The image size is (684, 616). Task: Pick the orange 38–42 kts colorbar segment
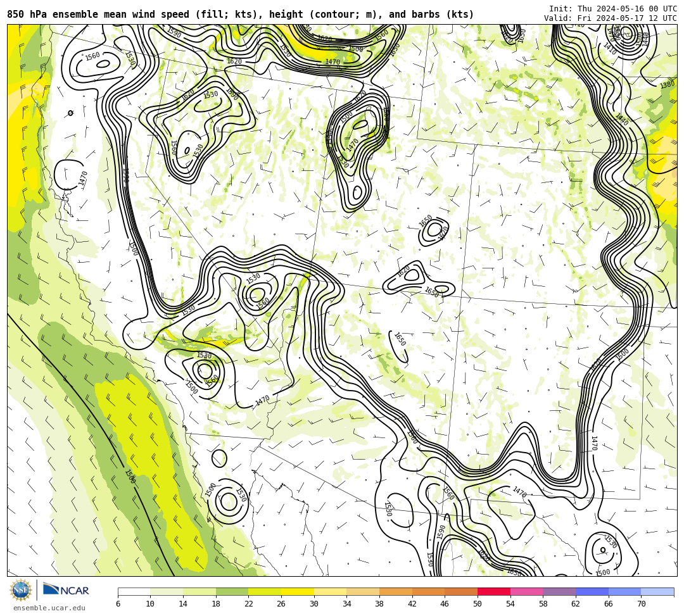point(396,591)
